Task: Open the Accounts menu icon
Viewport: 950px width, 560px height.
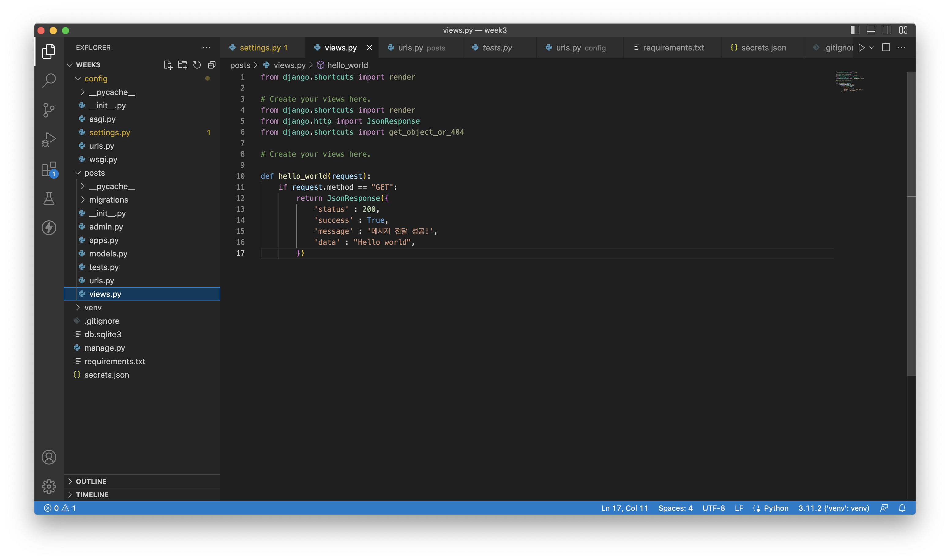Action: (49, 457)
